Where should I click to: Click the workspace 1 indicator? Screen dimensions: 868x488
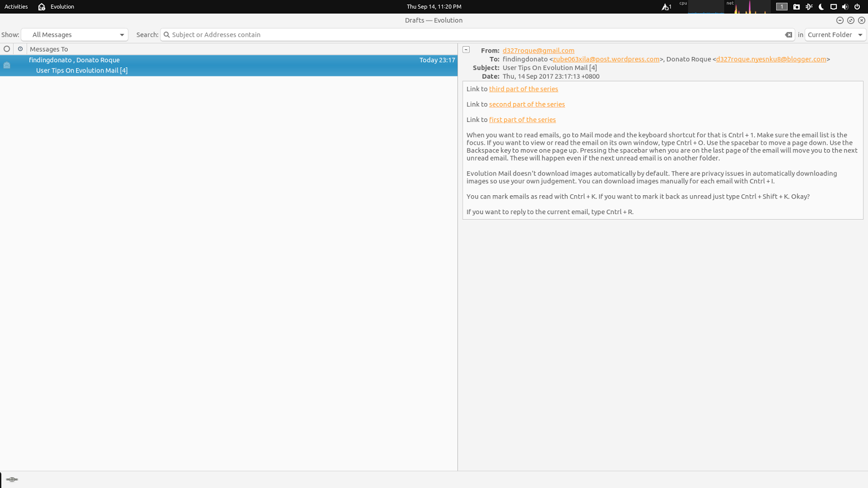[x=782, y=7]
